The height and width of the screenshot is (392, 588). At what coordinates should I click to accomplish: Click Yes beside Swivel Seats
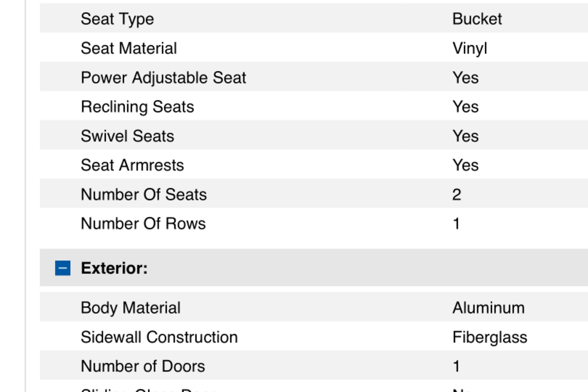point(465,136)
